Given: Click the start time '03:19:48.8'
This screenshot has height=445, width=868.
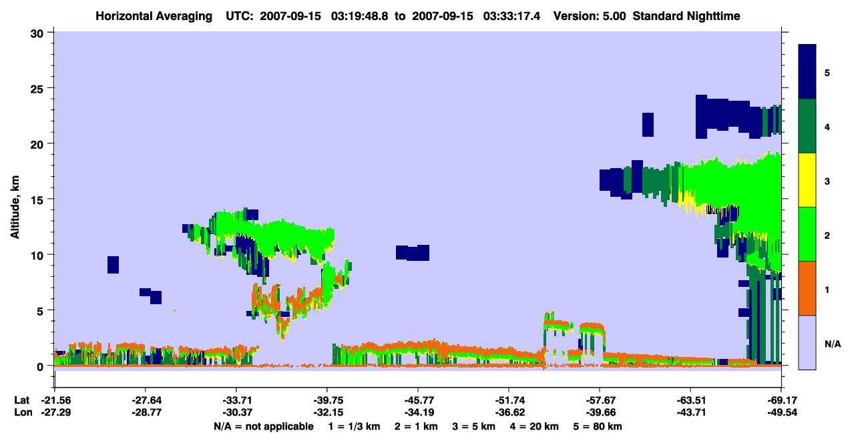Looking at the screenshot, I should [x=361, y=15].
